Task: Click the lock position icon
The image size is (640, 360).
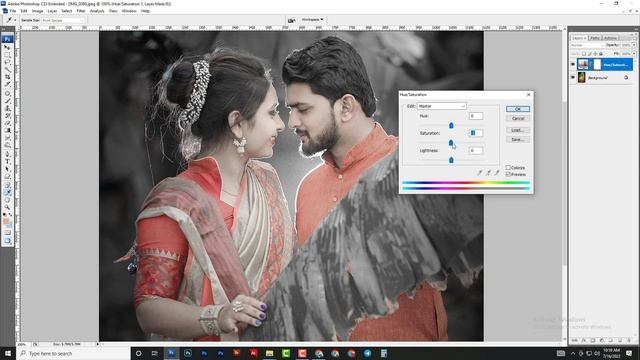Action: [x=595, y=53]
